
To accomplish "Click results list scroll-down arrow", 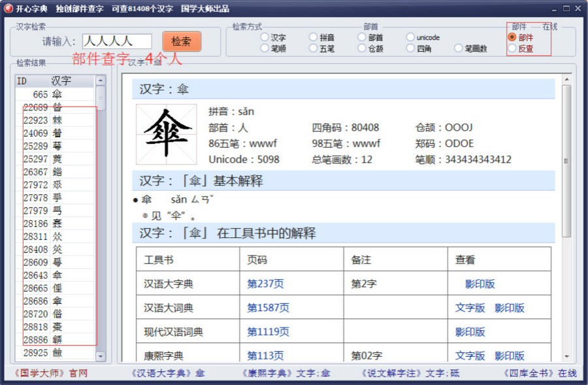I will (100, 356).
